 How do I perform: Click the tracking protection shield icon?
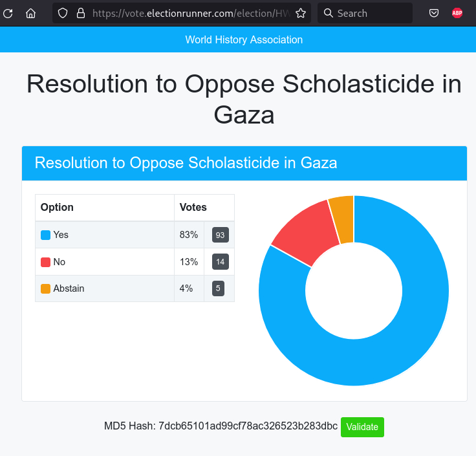(62, 13)
